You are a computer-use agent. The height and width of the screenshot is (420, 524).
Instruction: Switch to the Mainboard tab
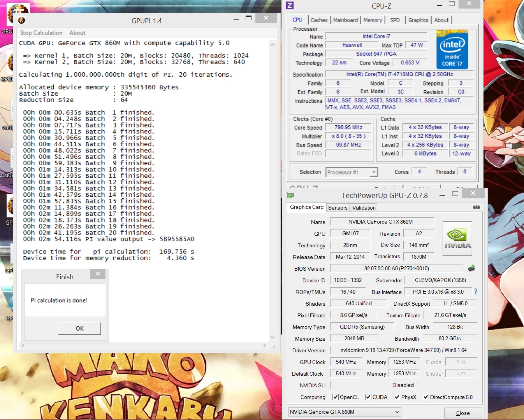click(345, 20)
